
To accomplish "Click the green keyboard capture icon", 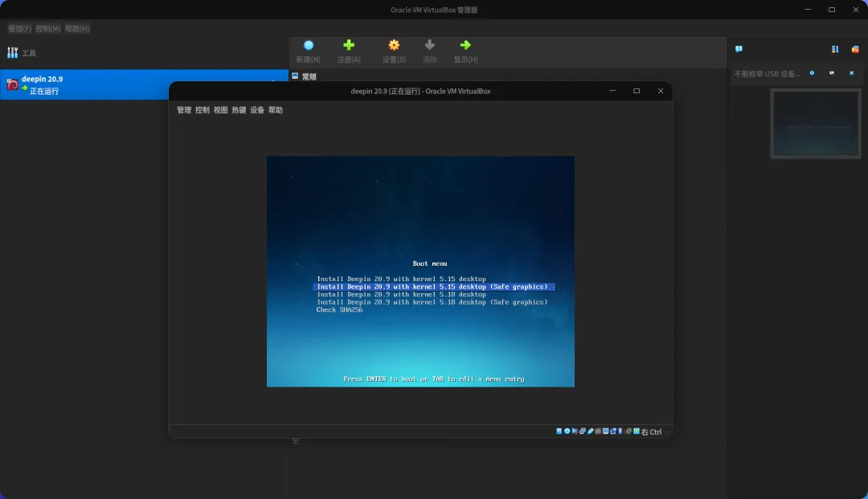I will (637, 431).
